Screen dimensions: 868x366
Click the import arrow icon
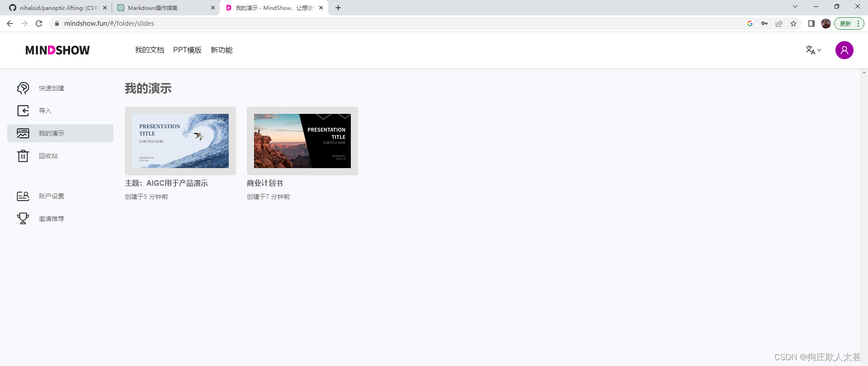[x=23, y=111]
